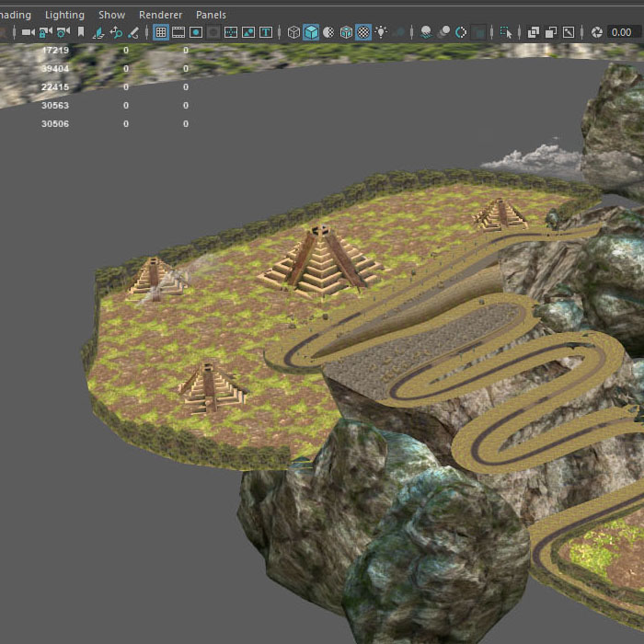Switch to Wireframe display cube icon
The height and width of the screenshot is (644, 644).
[293, 32]
